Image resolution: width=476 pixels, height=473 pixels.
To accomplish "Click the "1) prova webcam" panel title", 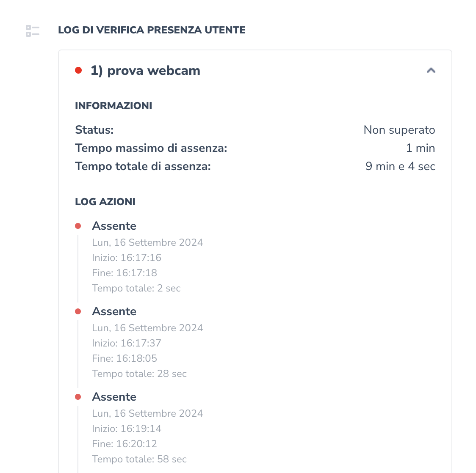I will (x=145, y=71).
